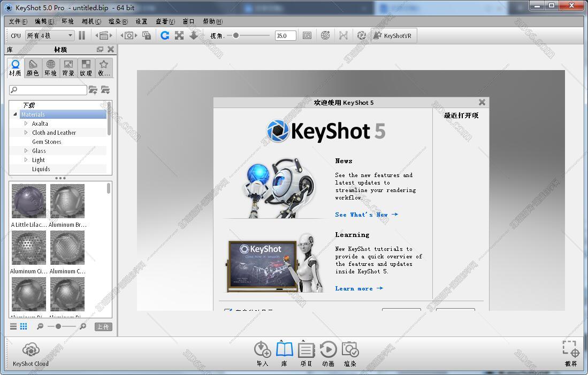Collapse the Materials tree node
Screen dimensions: 588x375
[15, 114]
